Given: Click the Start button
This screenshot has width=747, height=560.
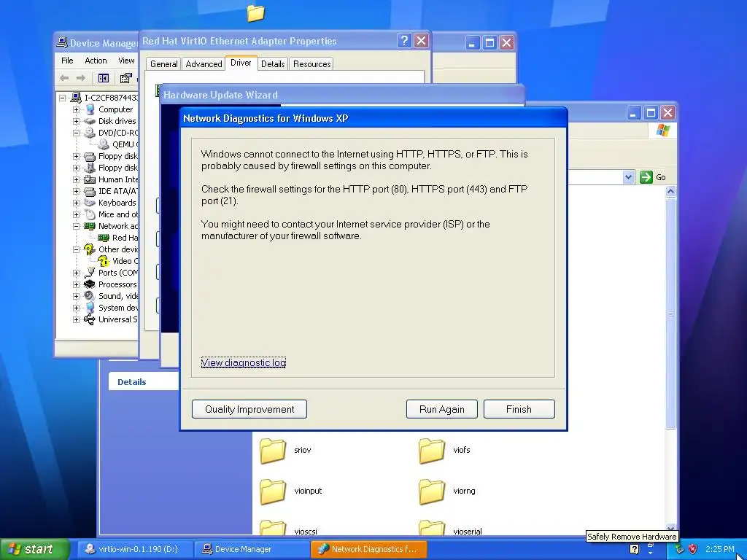Looking at the screenshot, I should [35, 549].
